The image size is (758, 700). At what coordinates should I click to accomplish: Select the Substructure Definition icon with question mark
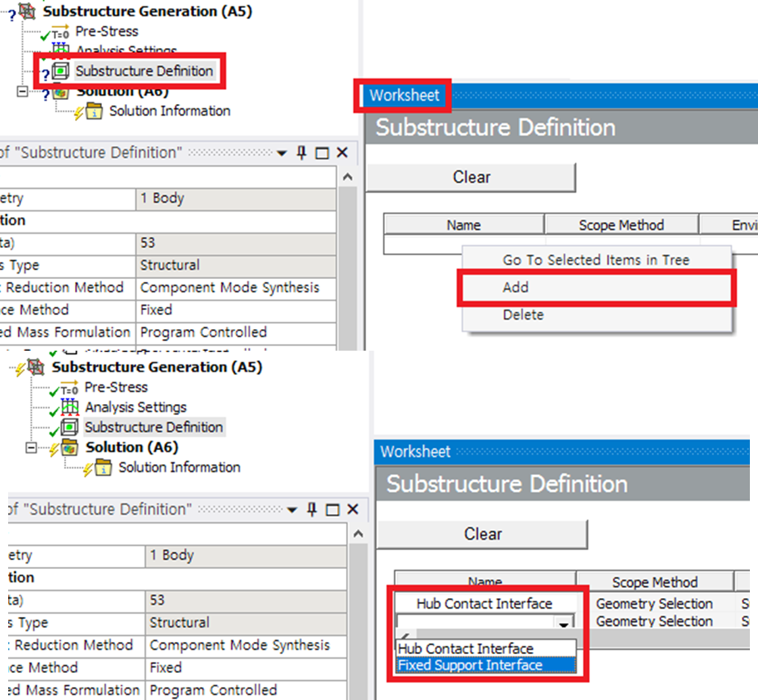tap(61, 71)
